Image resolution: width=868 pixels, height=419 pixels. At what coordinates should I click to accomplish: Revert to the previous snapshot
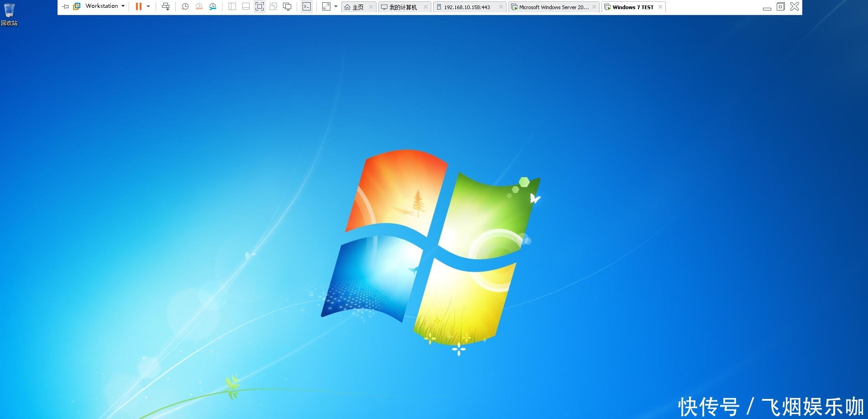pos(199,6)
